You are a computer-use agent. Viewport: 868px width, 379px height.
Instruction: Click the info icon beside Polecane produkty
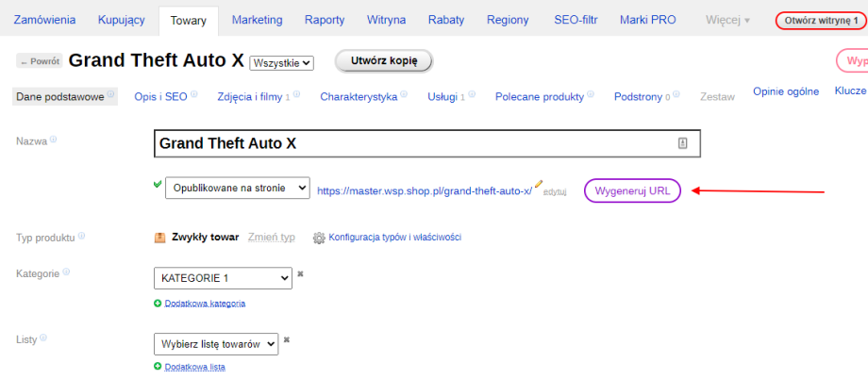pyautogui.click(x=591, y=94)
